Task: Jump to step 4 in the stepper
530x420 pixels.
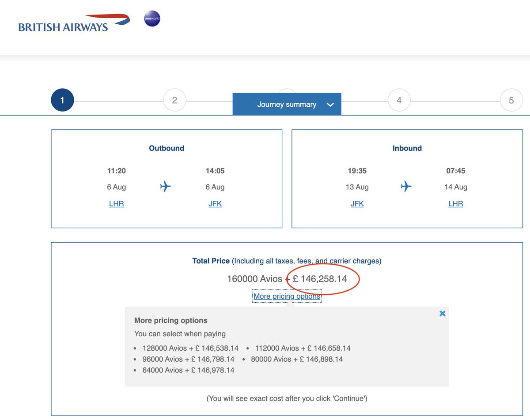Action: coord(399,100)
